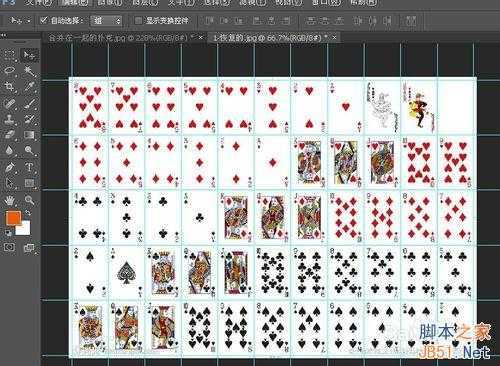Click the distribute left edges icon
Viewport: 500px width, 366px height.
click(358, 21)
